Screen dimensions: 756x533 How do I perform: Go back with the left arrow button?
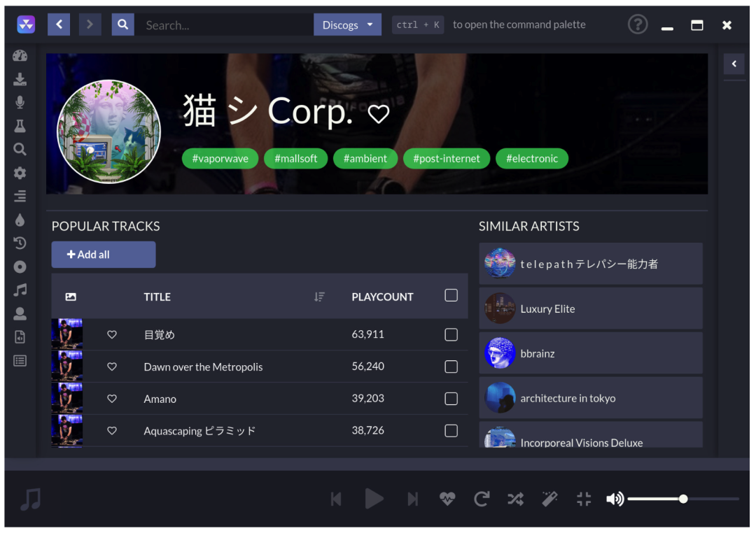[59, 24]
